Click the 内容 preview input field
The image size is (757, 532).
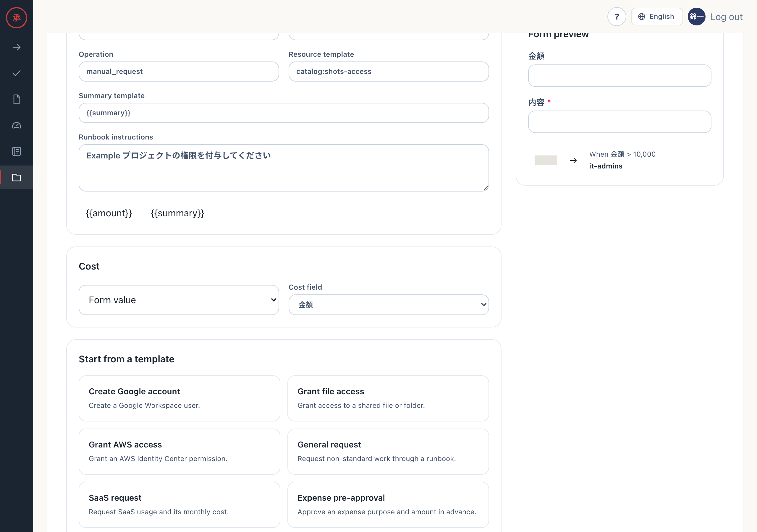click(619, 122)
